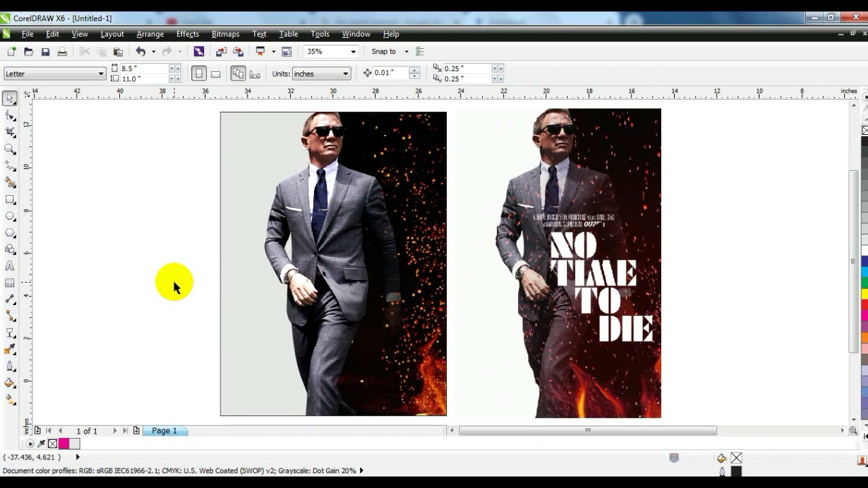Expand the color profiles status arrow
This screenshot has width=868, height=488.
pos(361,470)
